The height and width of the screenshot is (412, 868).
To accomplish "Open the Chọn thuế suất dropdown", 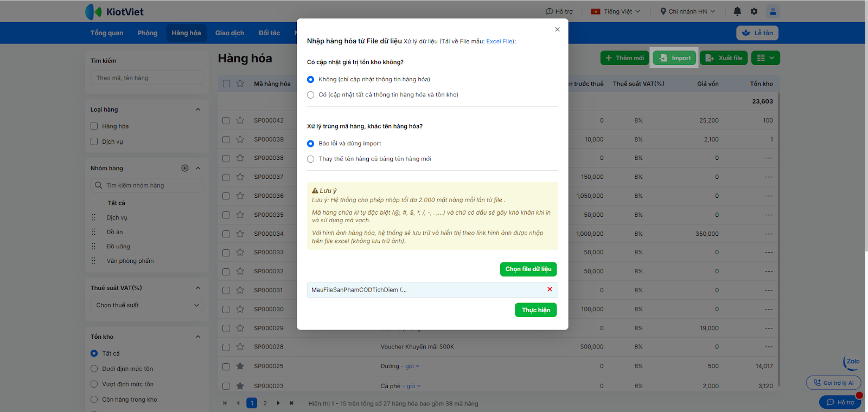I will pyautogui.click(x=147, y=305).
